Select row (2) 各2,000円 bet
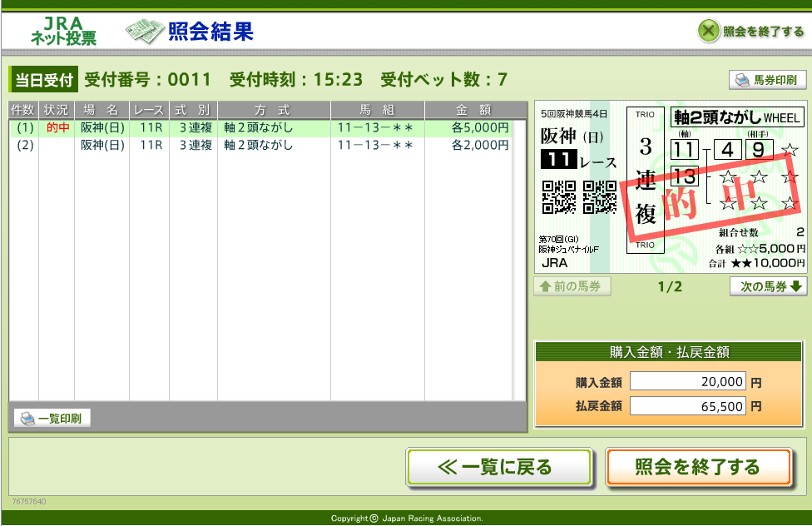 (x=261, y=145)
